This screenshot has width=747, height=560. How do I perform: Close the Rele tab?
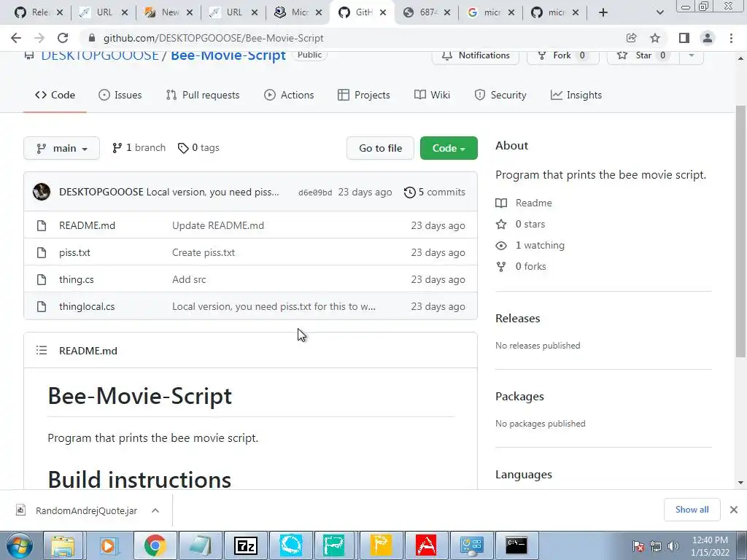(x=60, y=12)
